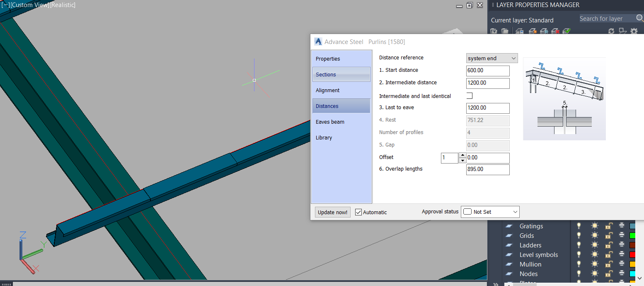Click the Update now! button
Screen dimensions: 644x286
point(332,212)
